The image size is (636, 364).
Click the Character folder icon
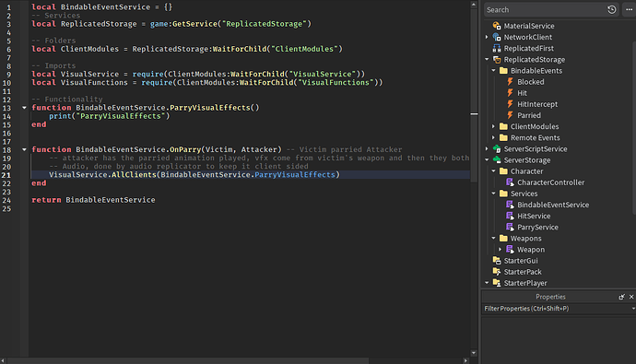coord(503,171)
